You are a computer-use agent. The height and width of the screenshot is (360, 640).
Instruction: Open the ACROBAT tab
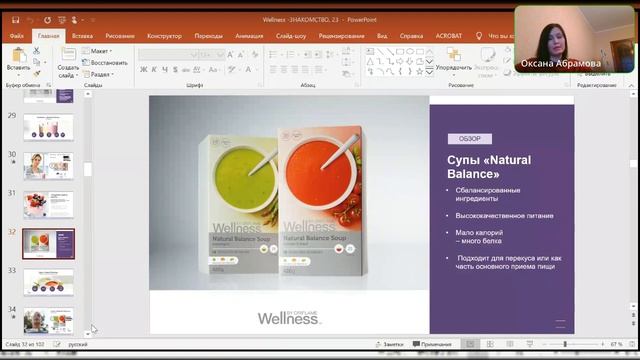449,36
